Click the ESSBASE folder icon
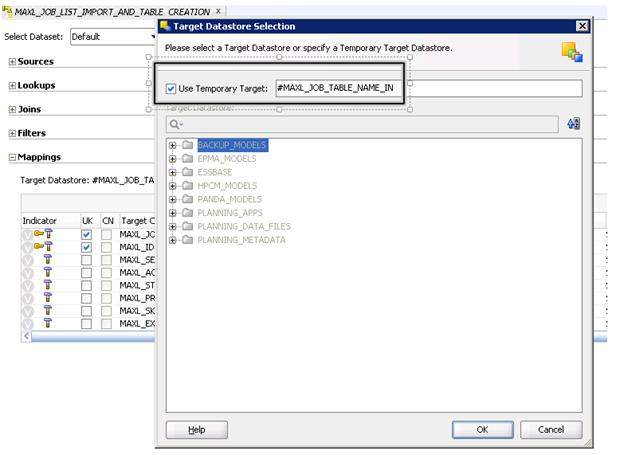The height and width of the screenshot is (455, 624). pyautogui.click(x=187, y=172)
